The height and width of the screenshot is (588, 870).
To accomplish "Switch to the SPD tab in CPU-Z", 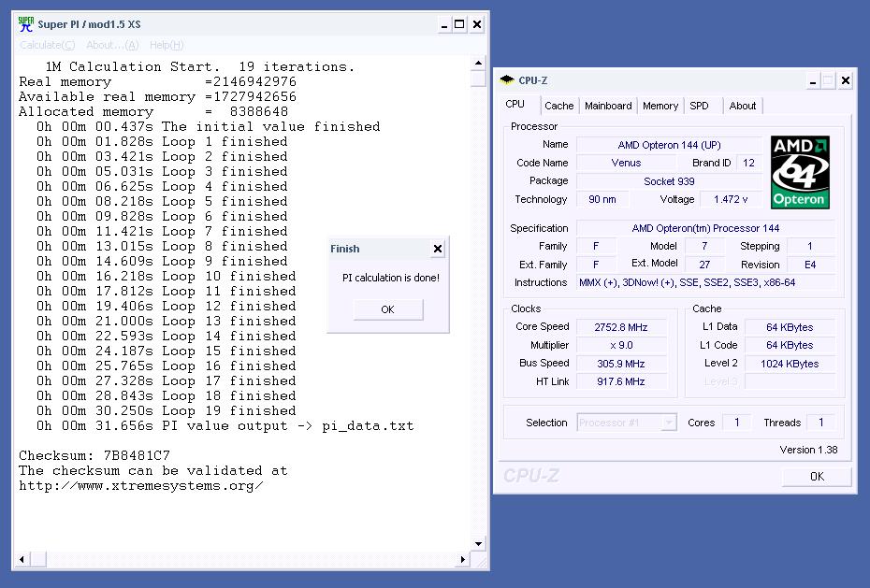I will (699, 106).
